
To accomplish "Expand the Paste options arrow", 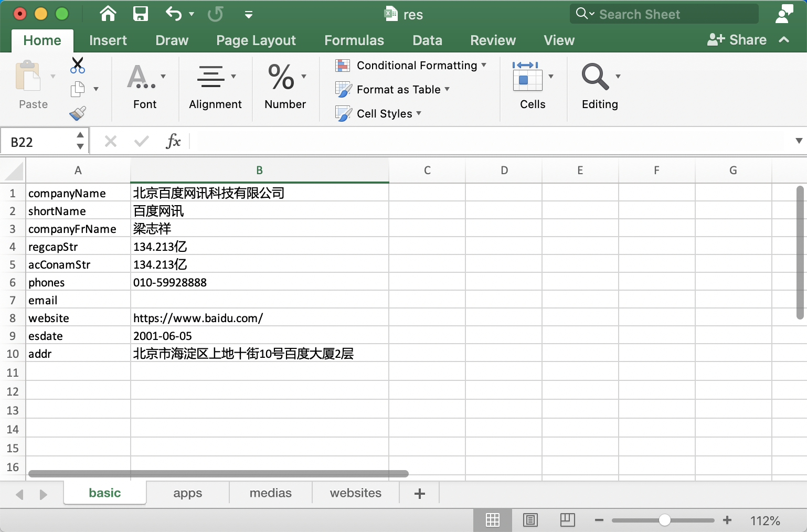I will (52, 77).
